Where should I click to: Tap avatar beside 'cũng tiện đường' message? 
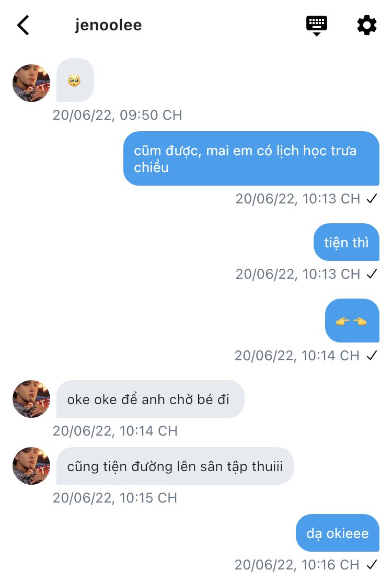click(x=31, y=466)
